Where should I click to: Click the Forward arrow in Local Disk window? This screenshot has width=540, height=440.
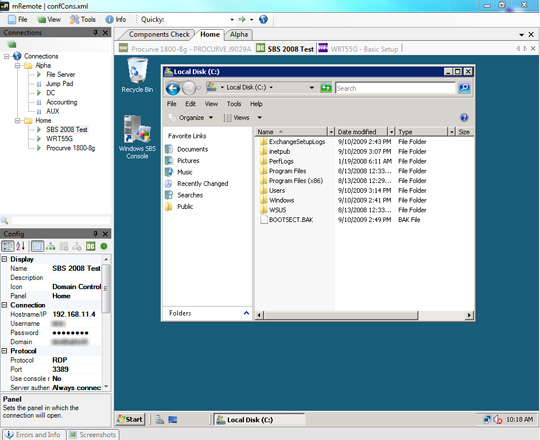189,88
